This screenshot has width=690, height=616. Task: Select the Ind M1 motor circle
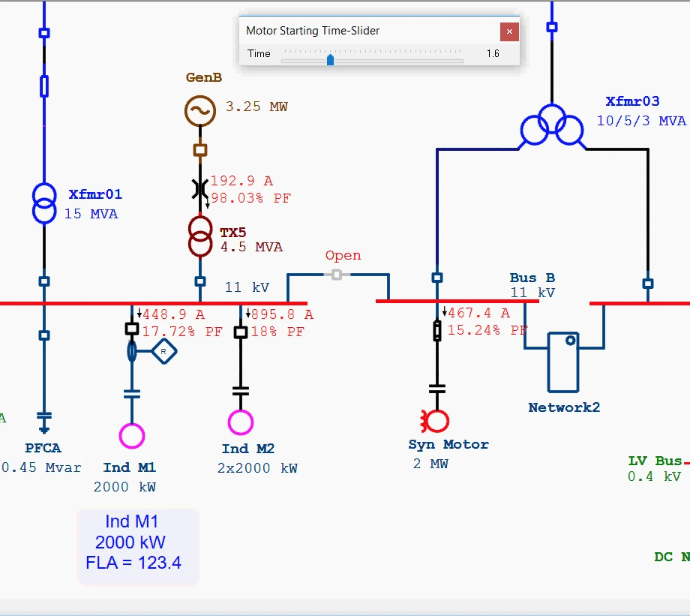click(x=131, y=436)
